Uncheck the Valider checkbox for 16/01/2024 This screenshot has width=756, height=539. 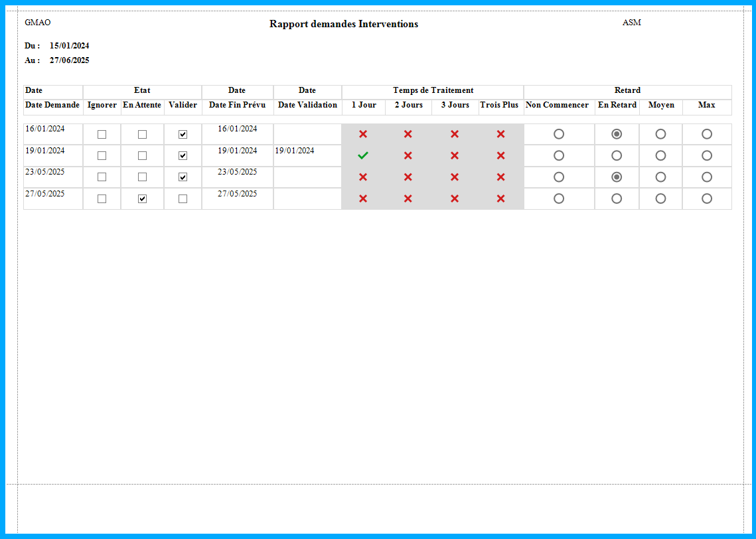183,134
